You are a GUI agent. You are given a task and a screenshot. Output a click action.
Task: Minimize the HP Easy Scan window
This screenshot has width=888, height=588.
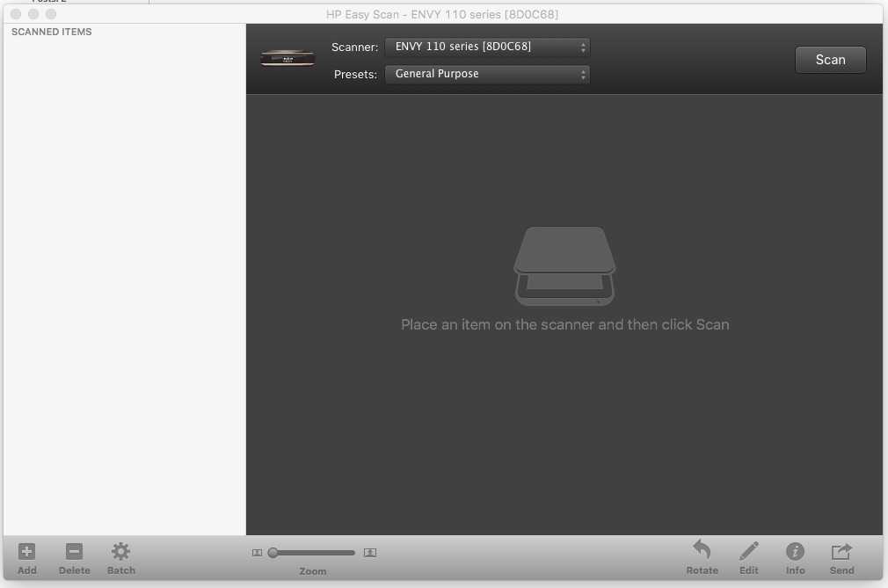pyautogui.click(x=33, y=14)
